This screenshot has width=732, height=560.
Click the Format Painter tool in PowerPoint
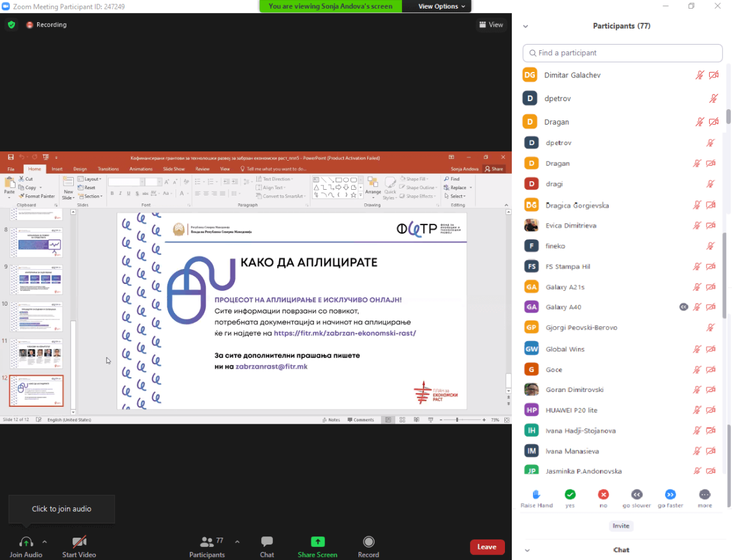click(x=37, y=196)
